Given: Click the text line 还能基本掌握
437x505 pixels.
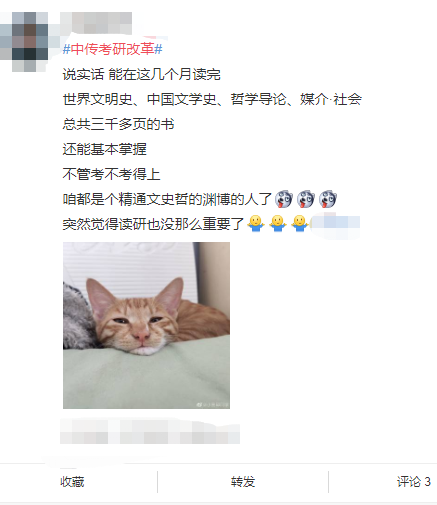Looking at the screenshot, I should pyautogui.click(x=104, y=149).
